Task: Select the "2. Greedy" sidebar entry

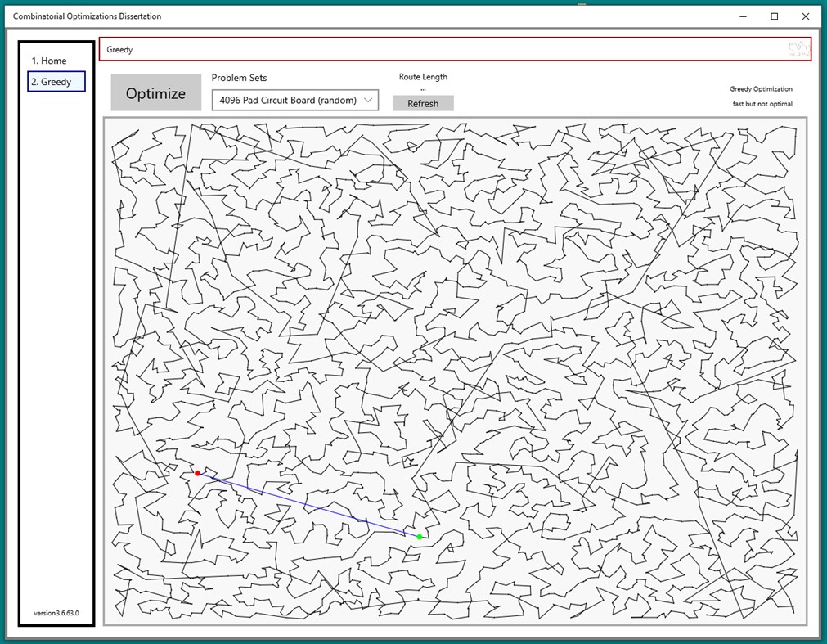Action: tap(51, 81)
